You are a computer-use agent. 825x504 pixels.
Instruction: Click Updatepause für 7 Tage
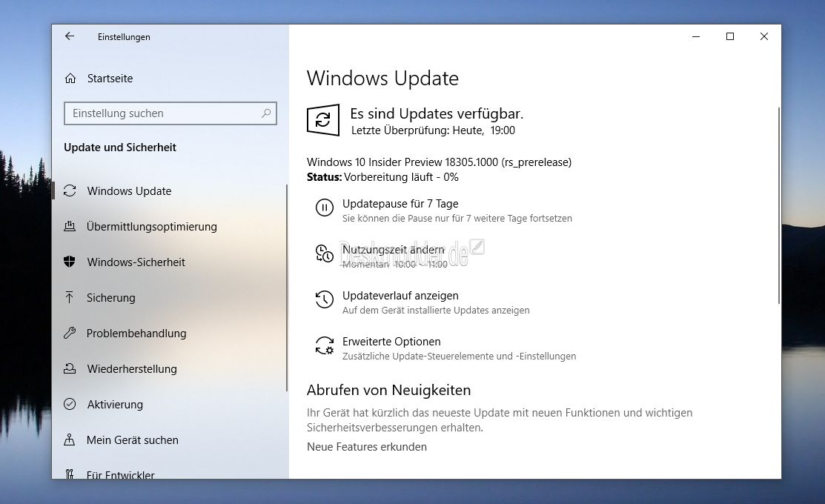[x=400, y=204]
